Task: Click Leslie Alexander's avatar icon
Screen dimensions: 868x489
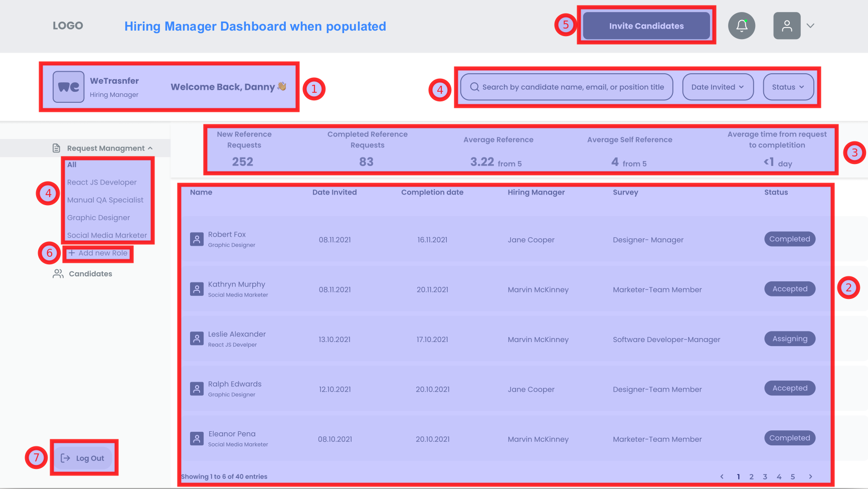Action: pyautogui.click(x=197, y=339)
